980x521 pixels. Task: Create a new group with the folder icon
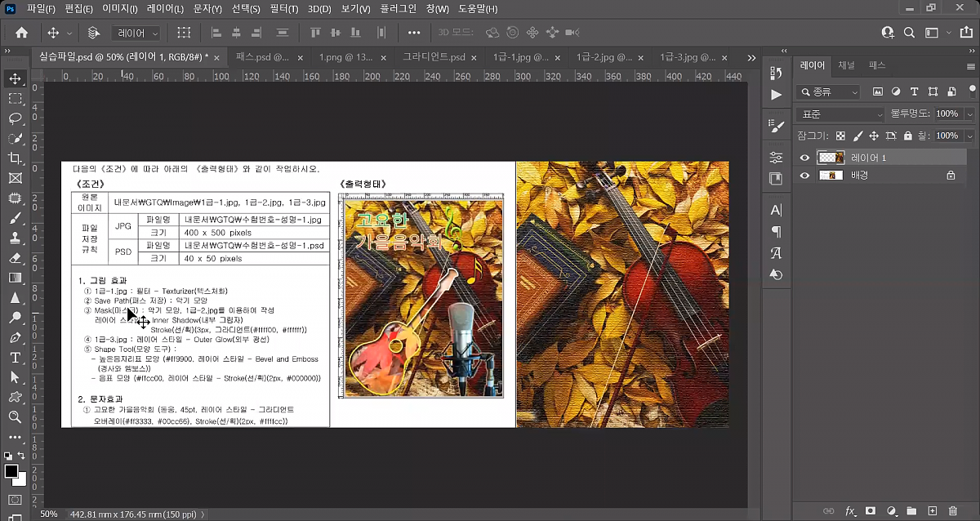[x=911, y=511]
